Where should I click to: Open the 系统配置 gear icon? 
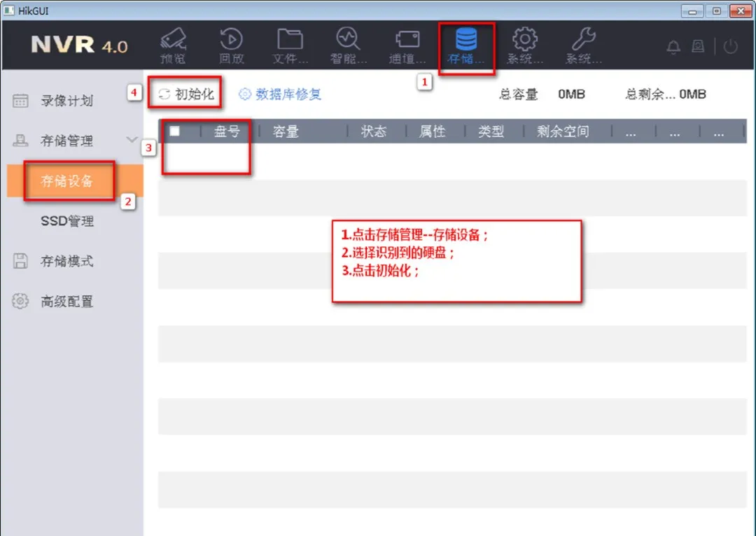pos(524,44)
